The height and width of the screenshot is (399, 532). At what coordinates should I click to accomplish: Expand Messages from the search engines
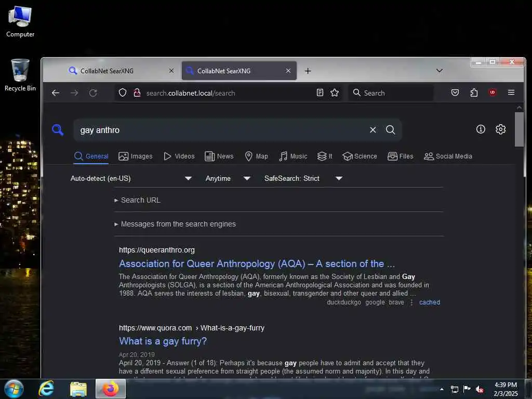coord(175,224)
